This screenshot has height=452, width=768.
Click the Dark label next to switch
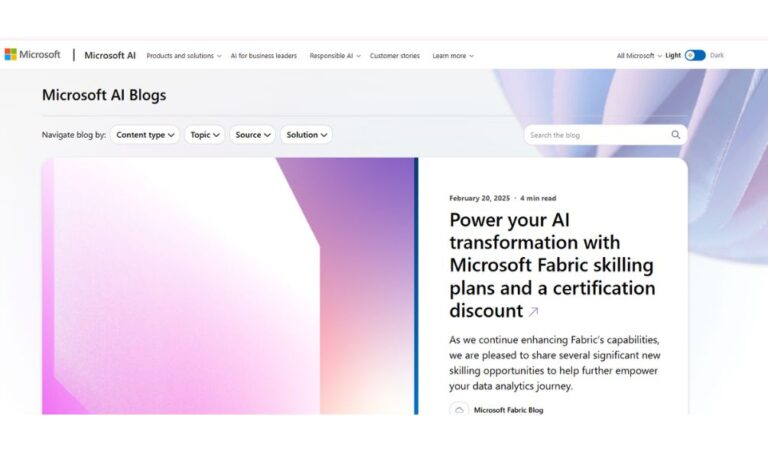(x=717, y=55)
